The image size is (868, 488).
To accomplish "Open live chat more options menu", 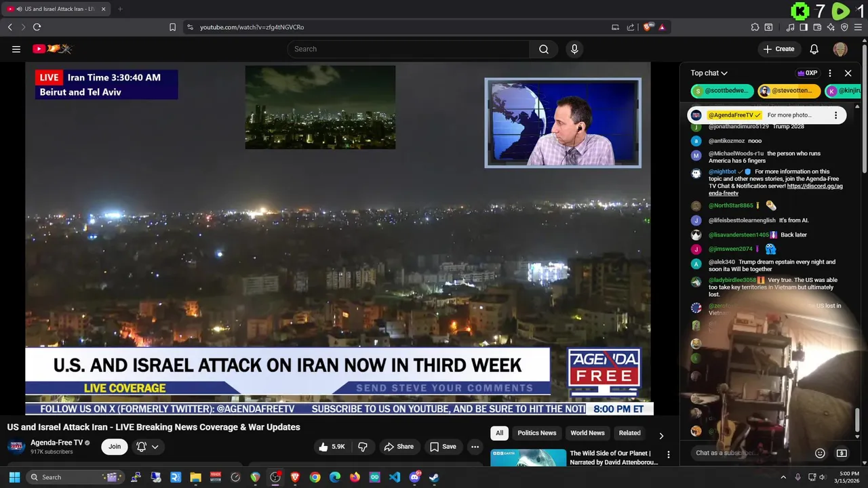I will click(830, 73).
